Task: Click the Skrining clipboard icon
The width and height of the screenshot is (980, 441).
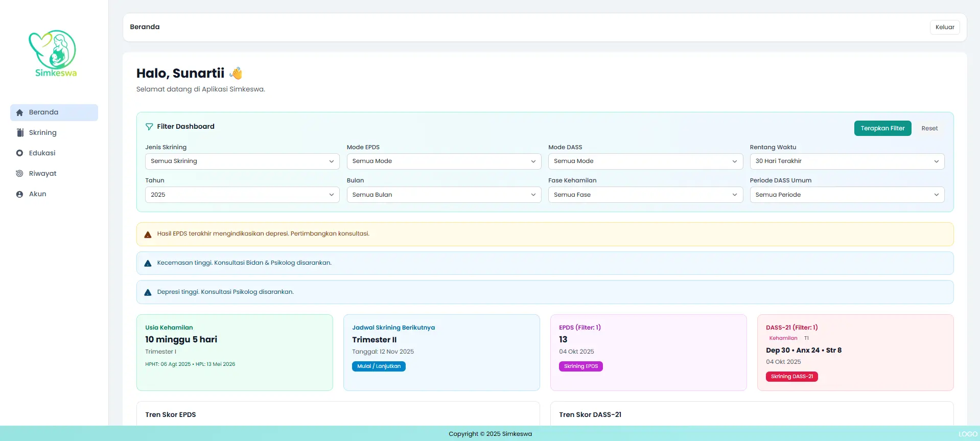Action: pyautogui.click(x=20, y=133)
